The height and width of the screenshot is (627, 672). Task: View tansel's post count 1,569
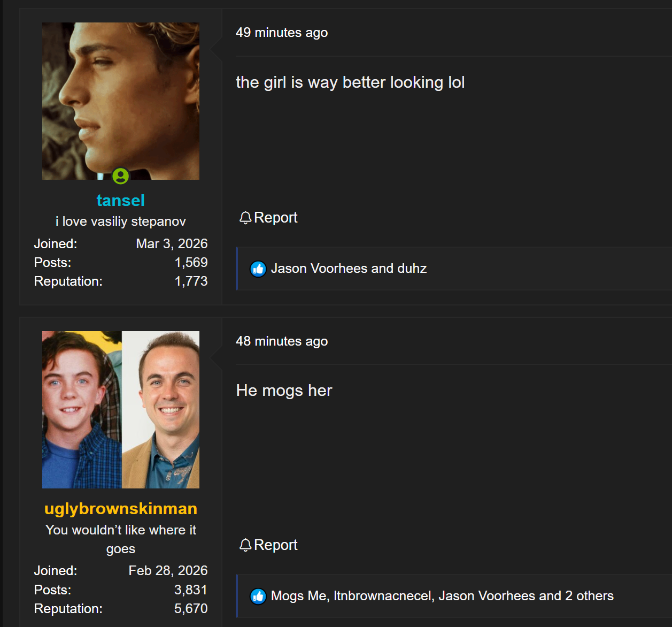[x=191, y=263]
